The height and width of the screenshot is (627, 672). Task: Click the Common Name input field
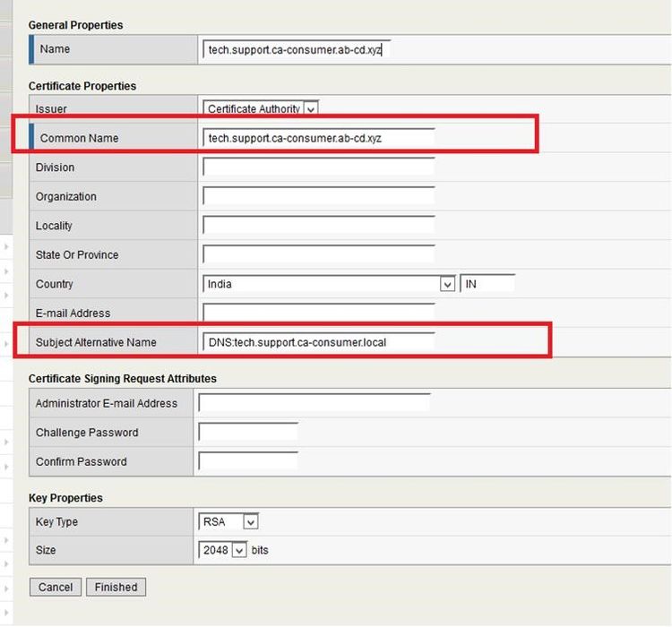[318, 138]
